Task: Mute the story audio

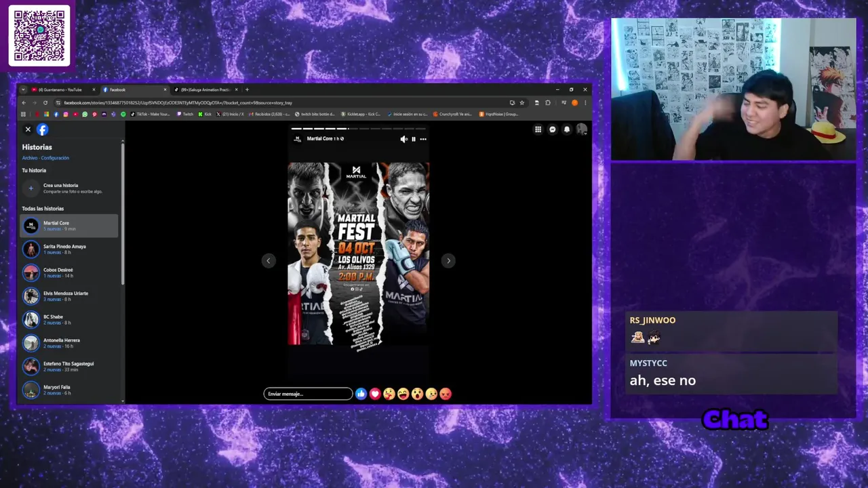Action: point(403,139)
